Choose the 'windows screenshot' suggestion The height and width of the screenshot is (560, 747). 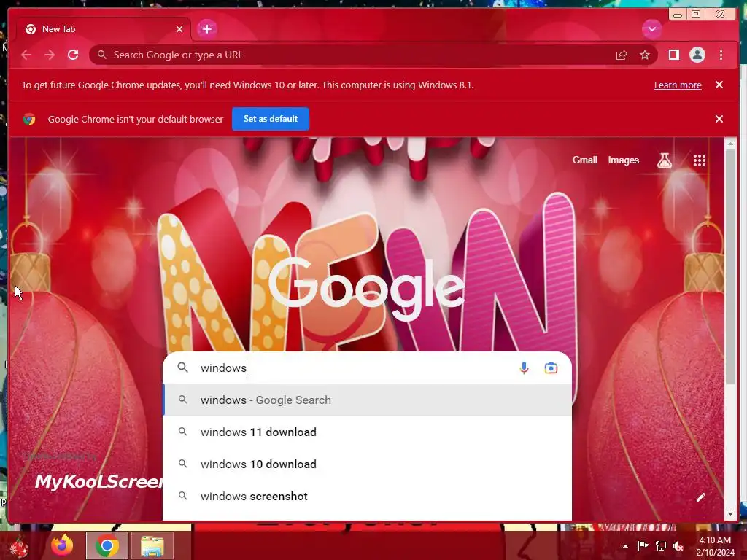click(367, 496)
